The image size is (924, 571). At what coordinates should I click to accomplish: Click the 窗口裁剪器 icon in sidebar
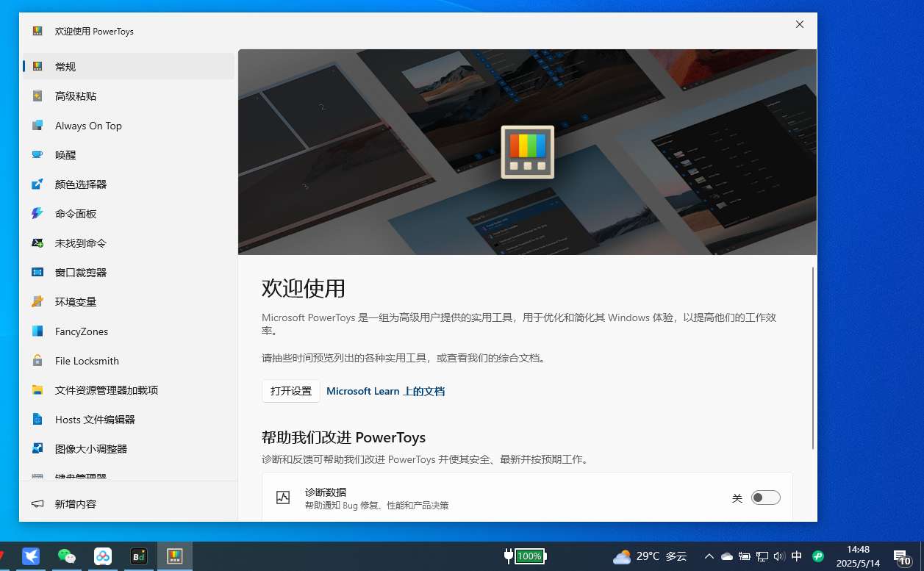click(37, 273)
